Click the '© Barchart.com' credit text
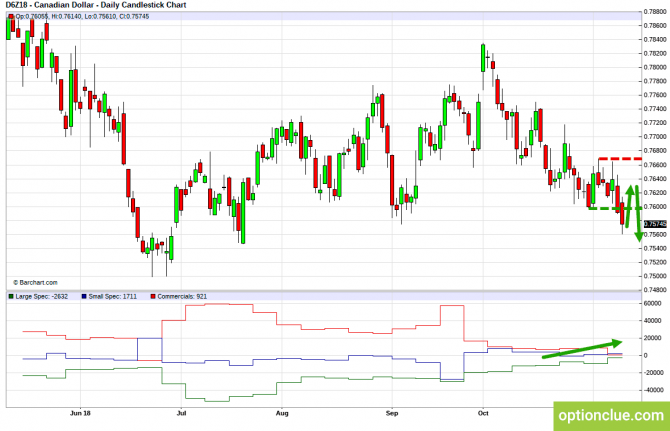 tap(35, 282)
